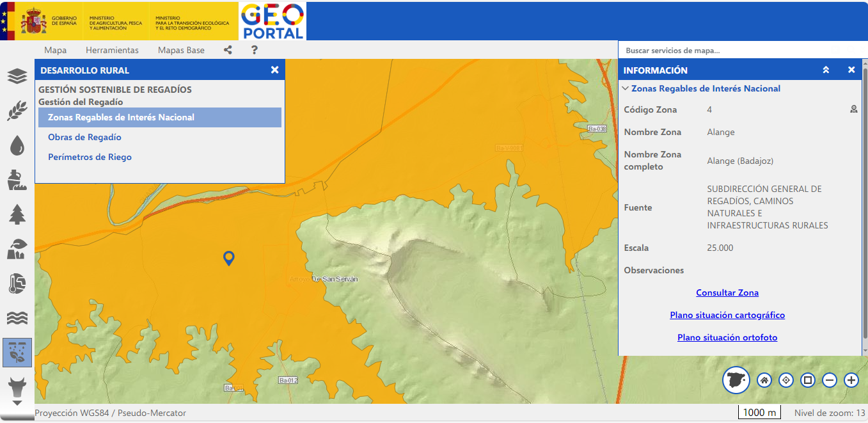This screenshot has height=423, width=868.
Task: Collapse the Zonas Regables de Interés Nacional section
Action: (x=626, y=89)
